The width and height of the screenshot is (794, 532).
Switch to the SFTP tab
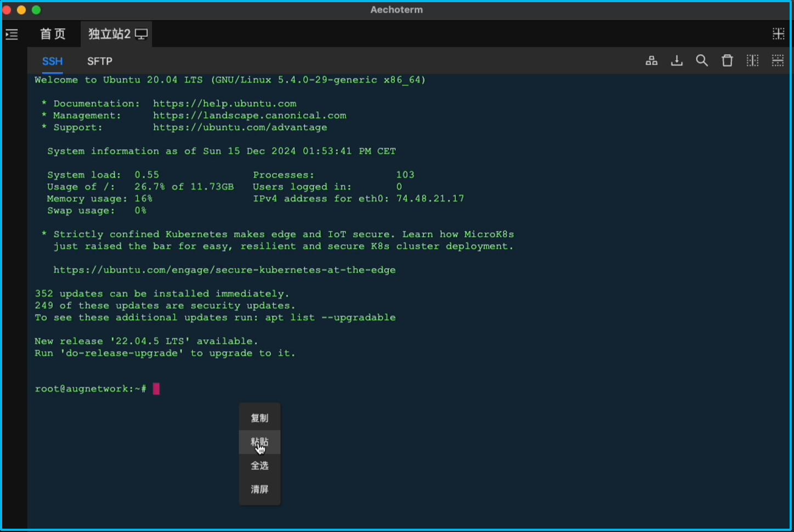[100, 61]
